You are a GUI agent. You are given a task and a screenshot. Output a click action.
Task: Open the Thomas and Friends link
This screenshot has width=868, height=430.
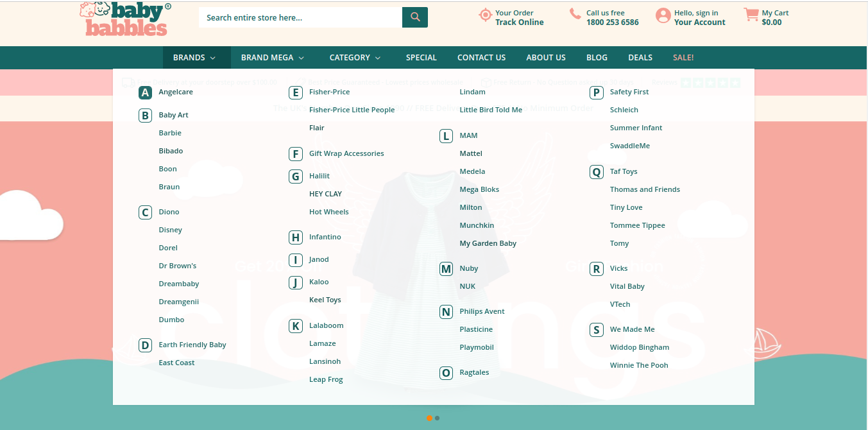click(645, 189)
